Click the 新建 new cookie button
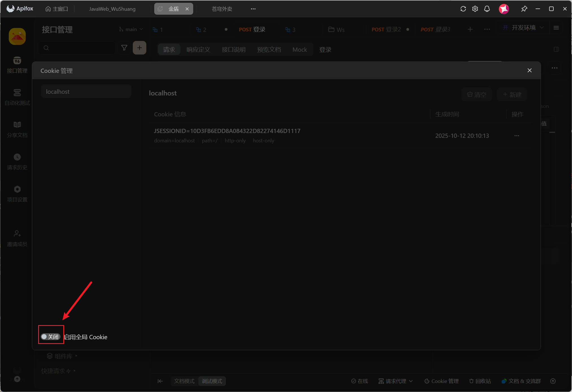This screenshot has height=392, width=572. point(512,94)
